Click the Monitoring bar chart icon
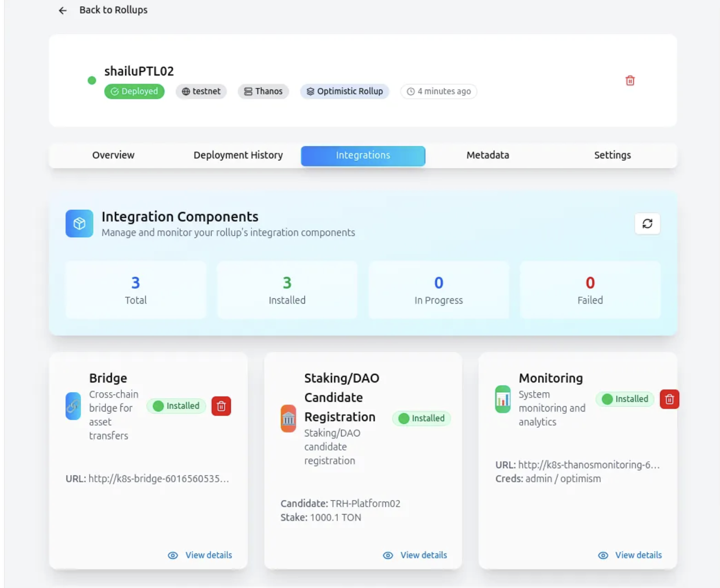 [502, 399]
